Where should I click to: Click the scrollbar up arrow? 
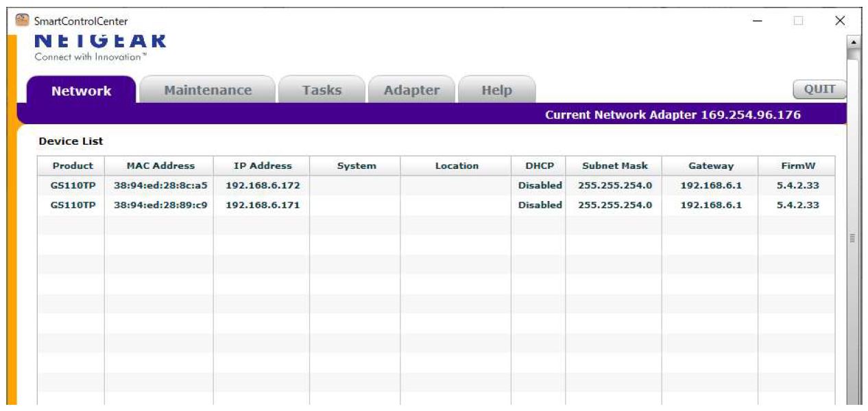point(854,43)
